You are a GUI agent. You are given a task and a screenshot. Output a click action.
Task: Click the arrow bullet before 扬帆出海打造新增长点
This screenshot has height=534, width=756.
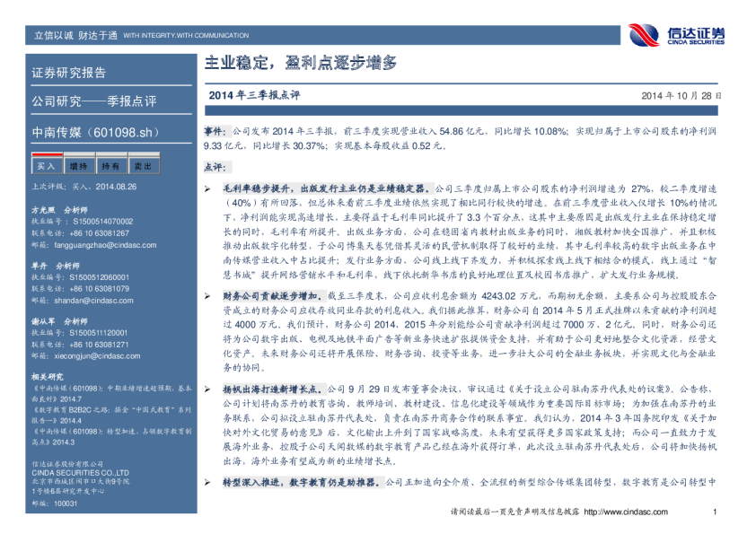pos(207,390)
